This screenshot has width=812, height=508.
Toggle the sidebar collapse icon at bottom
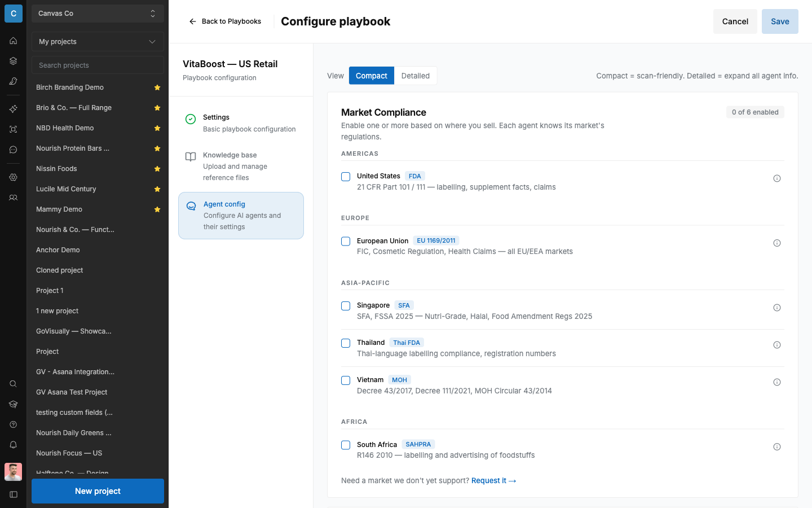pyautogui.click(x=13, y=494)
